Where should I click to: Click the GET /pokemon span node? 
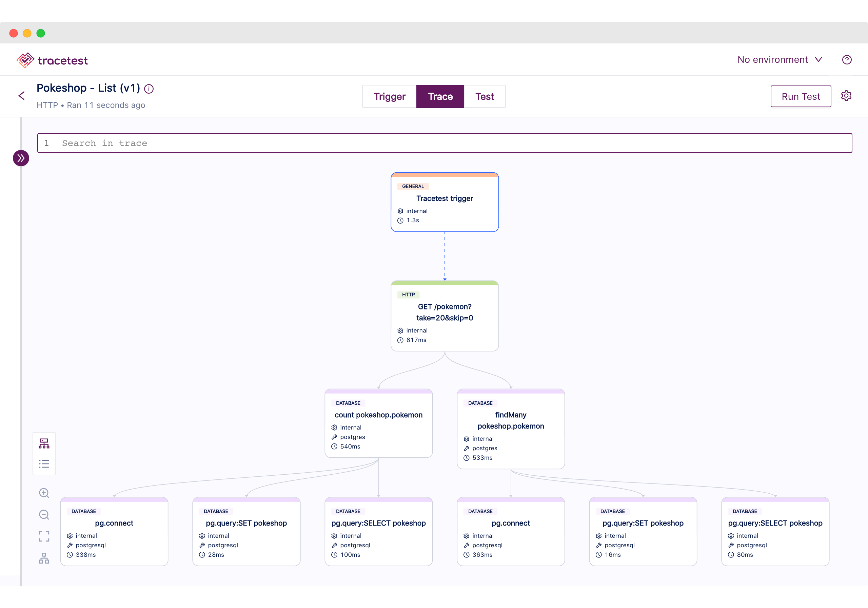tap(445, 317)
